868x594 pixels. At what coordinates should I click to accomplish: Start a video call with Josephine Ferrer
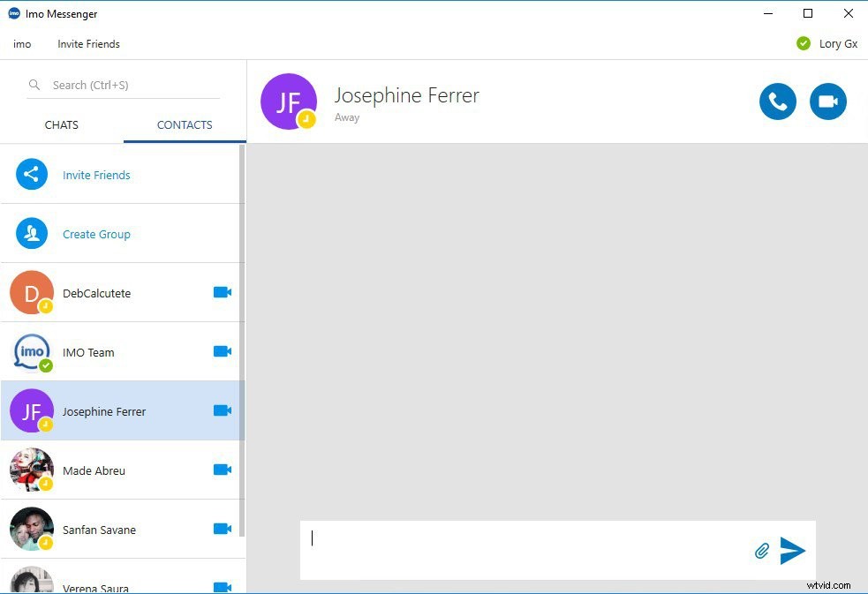tap(827, 101)
